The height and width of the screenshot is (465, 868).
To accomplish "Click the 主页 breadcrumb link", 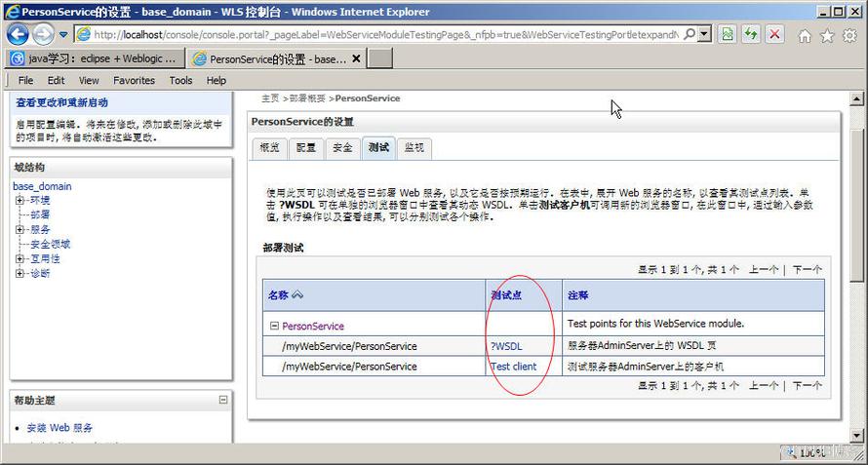I will point(270,98).
